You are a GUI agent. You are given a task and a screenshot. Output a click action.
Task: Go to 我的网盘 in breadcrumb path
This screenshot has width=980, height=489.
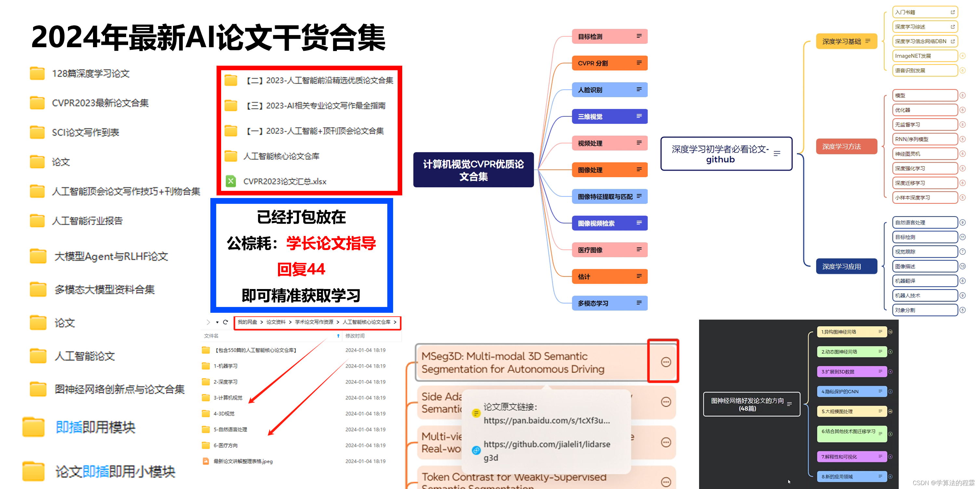coord(247,322)
